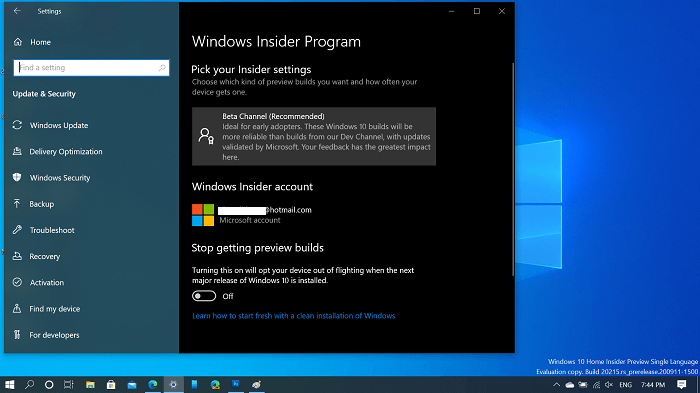The height and width of the screenshot is (393, 700).
Task: Click the Settings window vertical scrollbar
Action: coord(513,170)
